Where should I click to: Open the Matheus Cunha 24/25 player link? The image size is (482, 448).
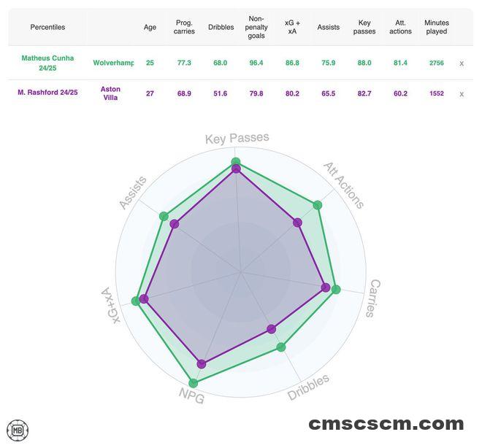[x=47, y=63]
